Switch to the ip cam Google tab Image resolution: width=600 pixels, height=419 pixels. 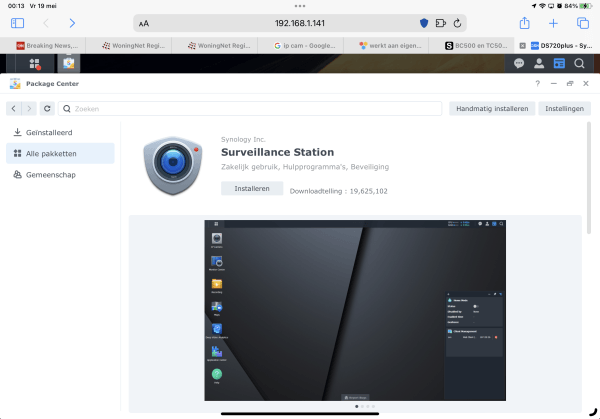pos(305,46)
